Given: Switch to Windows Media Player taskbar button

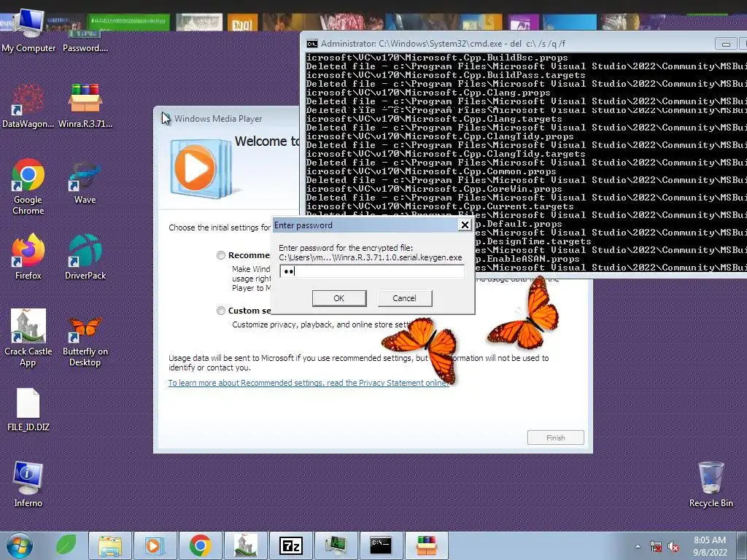Looking at the screenshot, I should 155,545.
